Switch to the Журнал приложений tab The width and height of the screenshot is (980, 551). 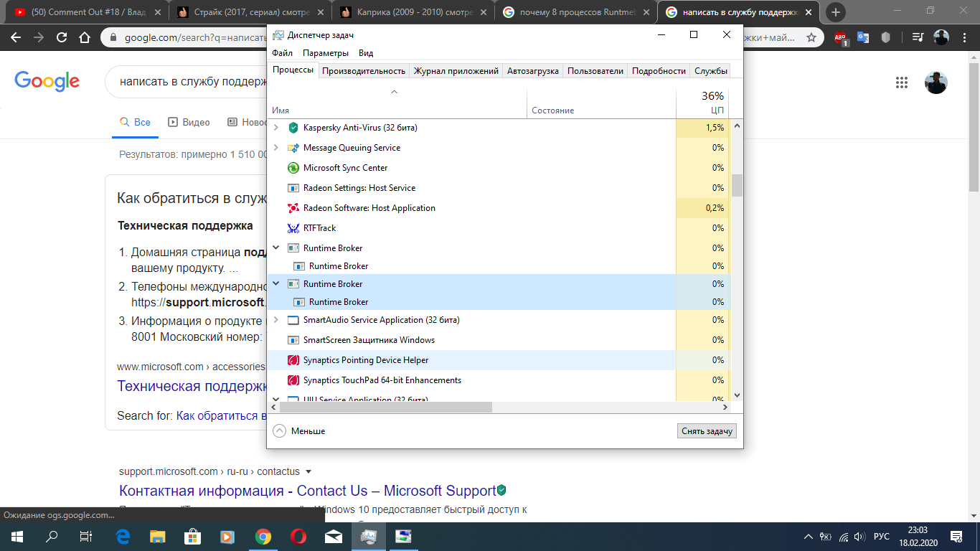[x=456, y=71]
